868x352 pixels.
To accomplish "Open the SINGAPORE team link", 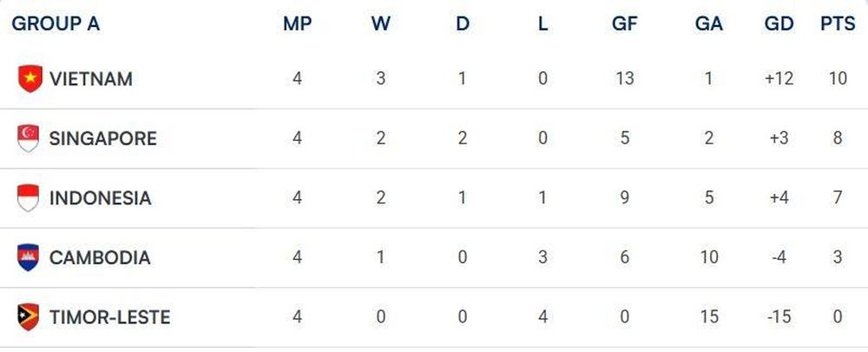I will 103,138.
